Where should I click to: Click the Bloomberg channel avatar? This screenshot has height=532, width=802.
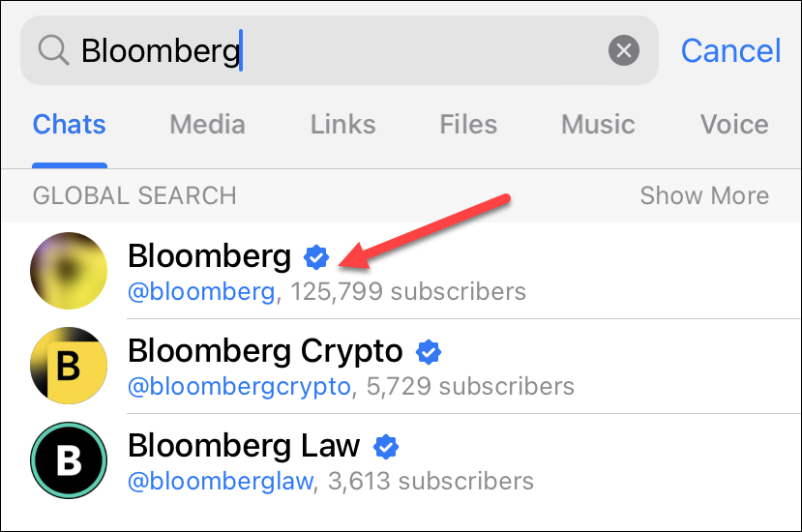coord(69,271)
